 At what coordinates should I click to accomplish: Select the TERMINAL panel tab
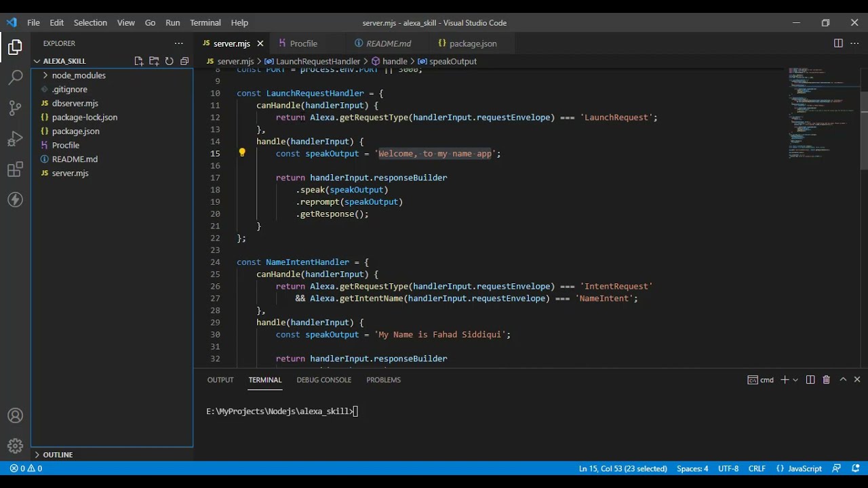click(264, 380)
